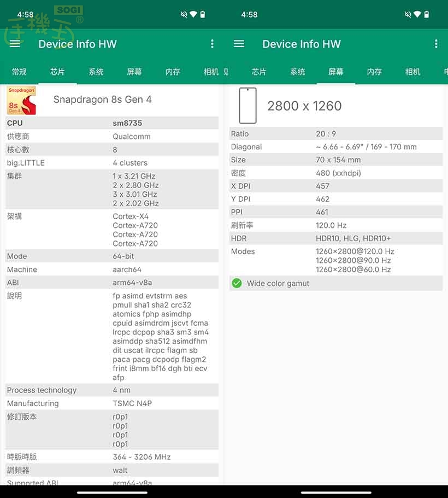Tap the Mode 64-bit row
The image size is (448, 498).
coord(112,256)
